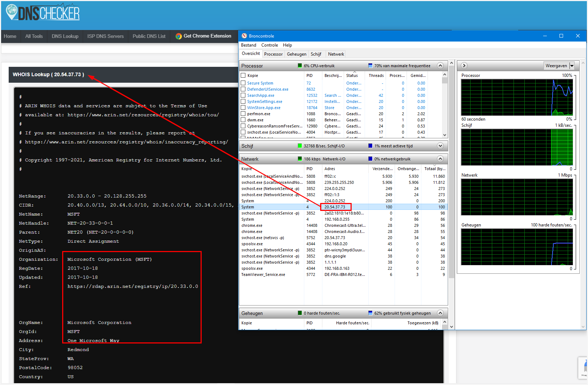Switch to the Netwerk tab
The height and width of the screenshot is (385, 588).
[336, 54]
